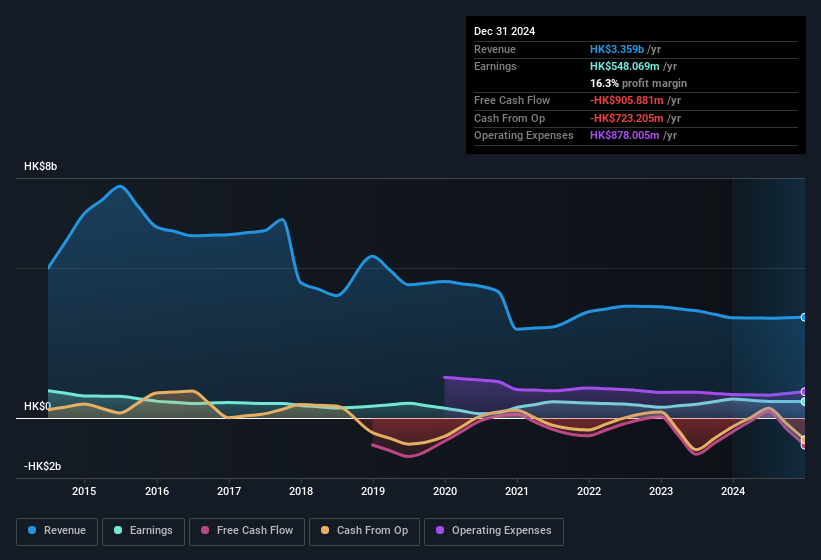Click the teal Earnings endpoint marker
The width and height of the screenshot is (821, 560).
tap(804, 401)
